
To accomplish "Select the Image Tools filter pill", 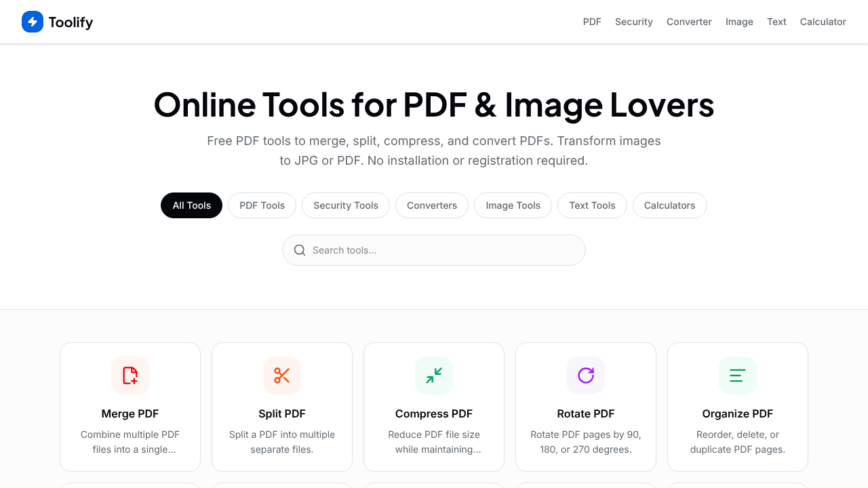I will coord(513,205).
